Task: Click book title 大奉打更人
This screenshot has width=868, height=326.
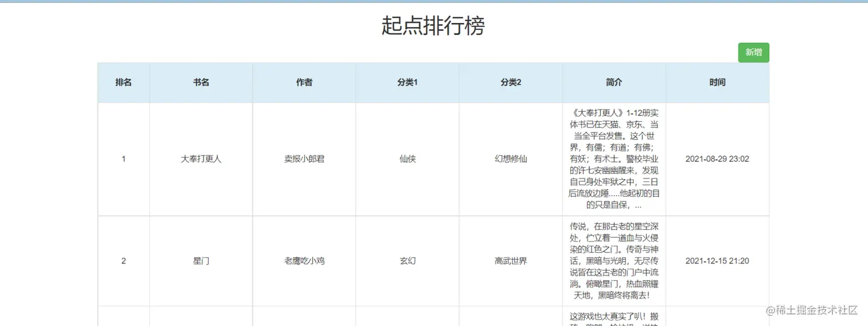Action: (201, 159)
